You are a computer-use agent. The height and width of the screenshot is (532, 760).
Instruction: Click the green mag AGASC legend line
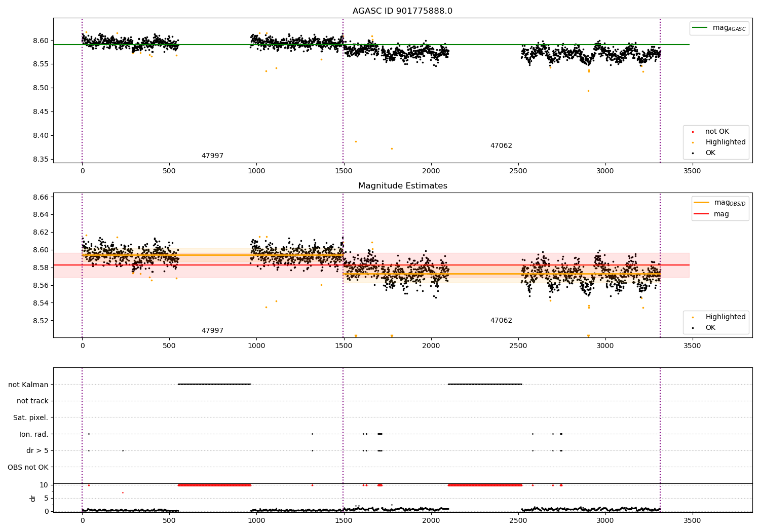700,28
